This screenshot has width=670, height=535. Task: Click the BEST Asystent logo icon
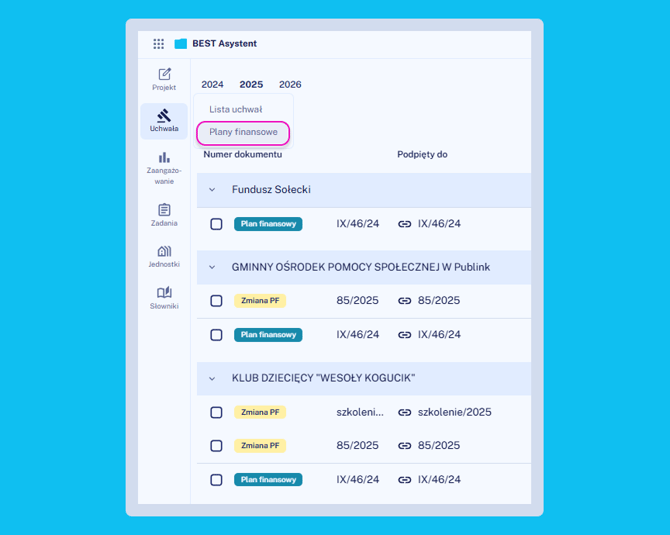181,44
